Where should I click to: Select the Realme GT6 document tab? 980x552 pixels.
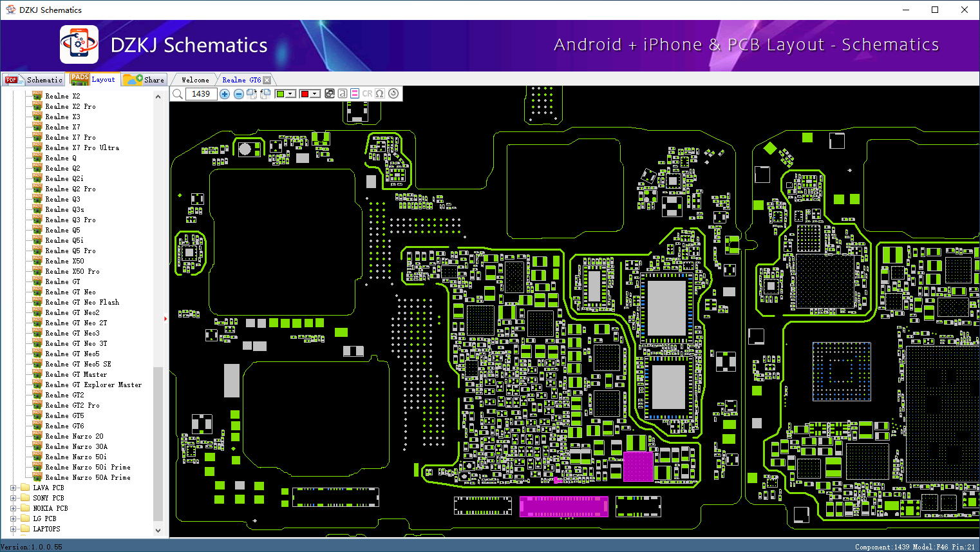(241, 80)
